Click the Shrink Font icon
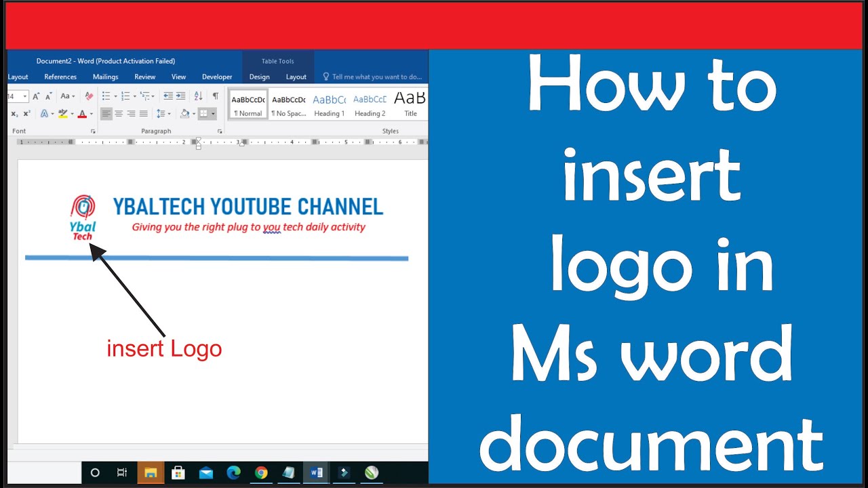Screen dimensions: 868x488 [x=49, y=96]
